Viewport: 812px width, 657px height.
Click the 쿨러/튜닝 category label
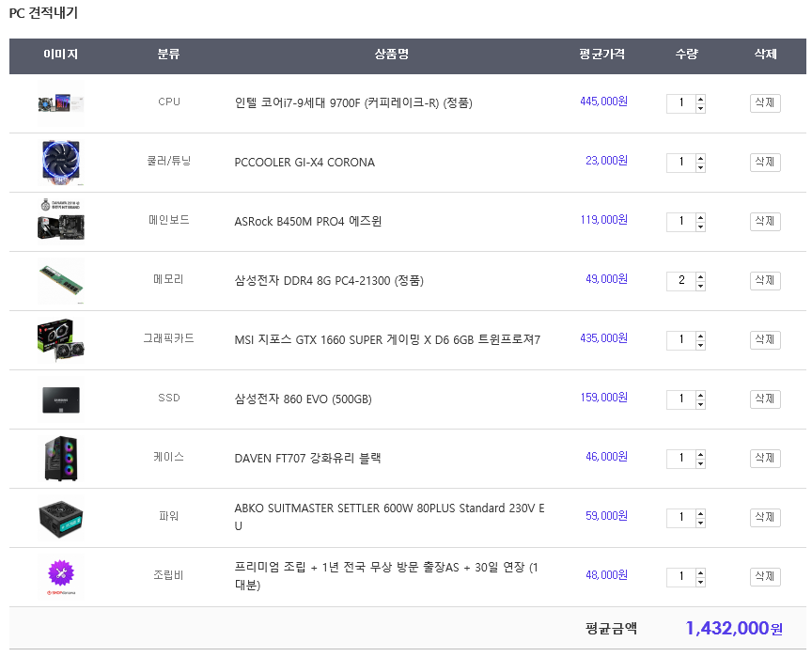pyautogui.click(x=169, y=161)
